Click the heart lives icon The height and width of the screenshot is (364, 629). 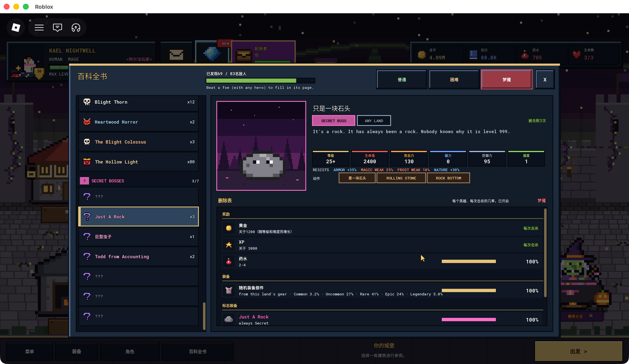[577, 54]
